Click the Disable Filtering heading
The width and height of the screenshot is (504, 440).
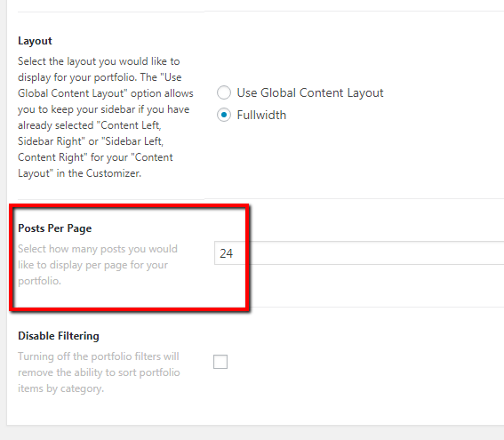(59, 336)
